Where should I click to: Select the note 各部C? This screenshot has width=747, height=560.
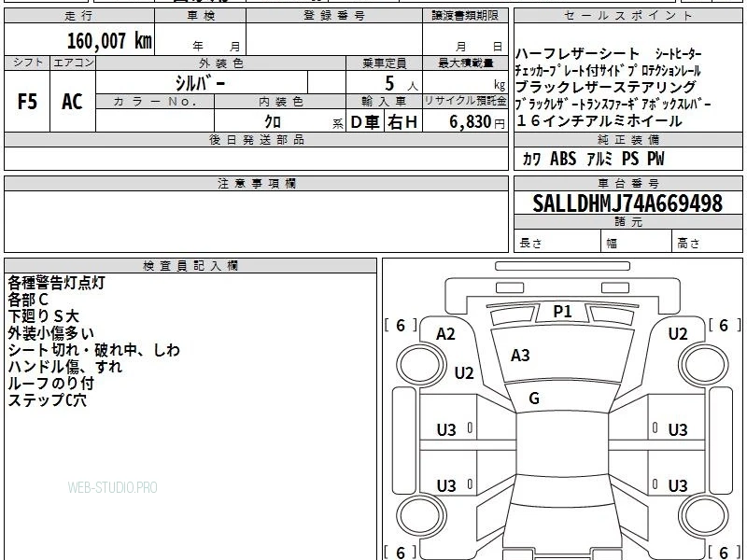click(28, 300)
